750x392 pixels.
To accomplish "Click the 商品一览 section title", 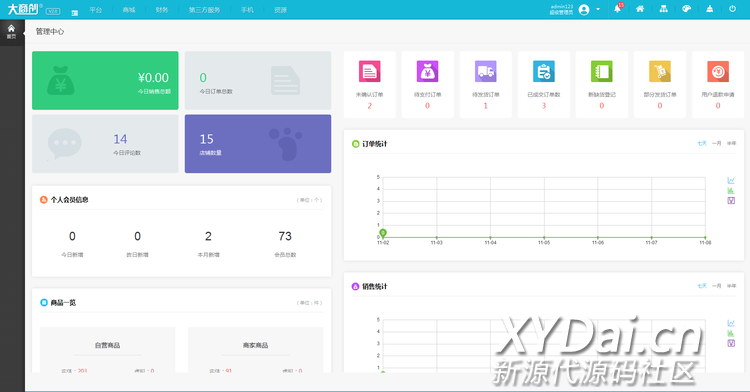I will [x=63, y=303].
